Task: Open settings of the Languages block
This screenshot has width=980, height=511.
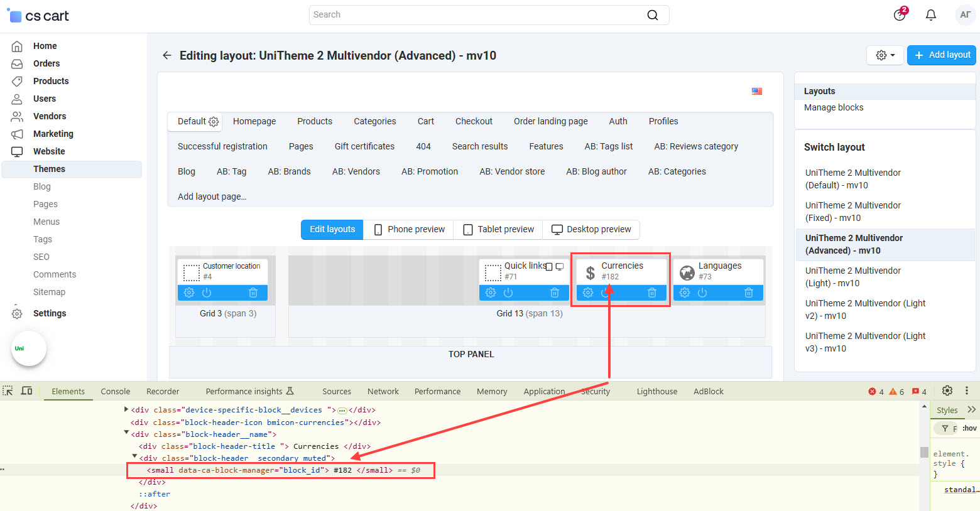Action: 685,293
